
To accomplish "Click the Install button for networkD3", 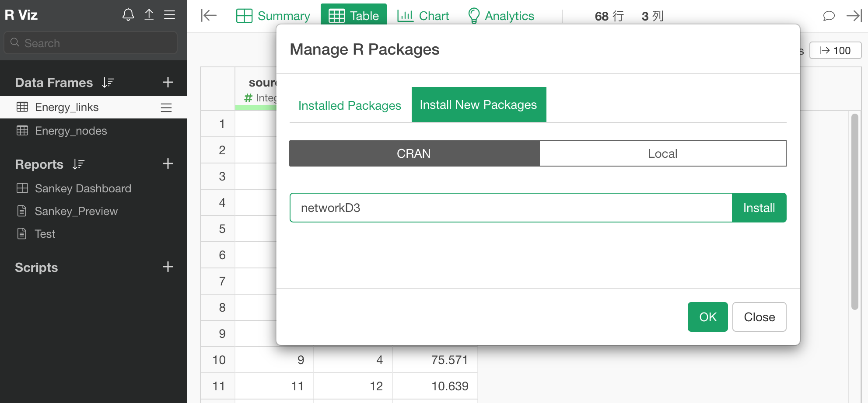I will click(x=759, y=208).
